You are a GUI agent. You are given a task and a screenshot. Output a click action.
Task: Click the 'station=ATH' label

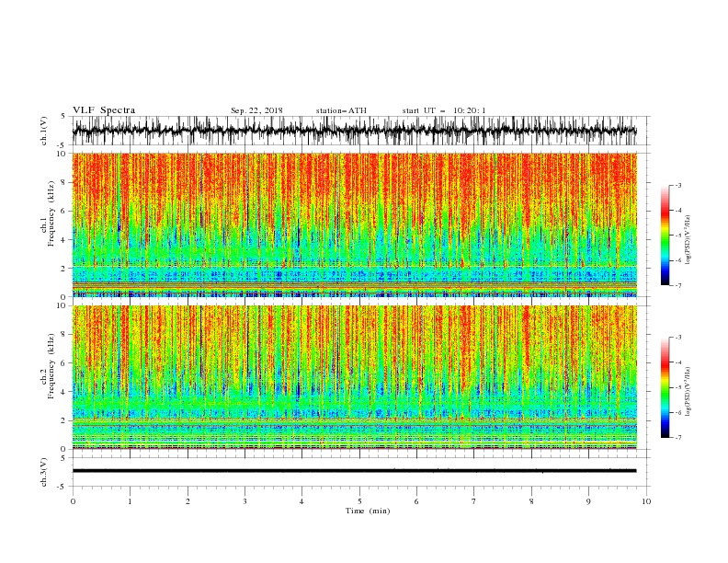(341, 110)
